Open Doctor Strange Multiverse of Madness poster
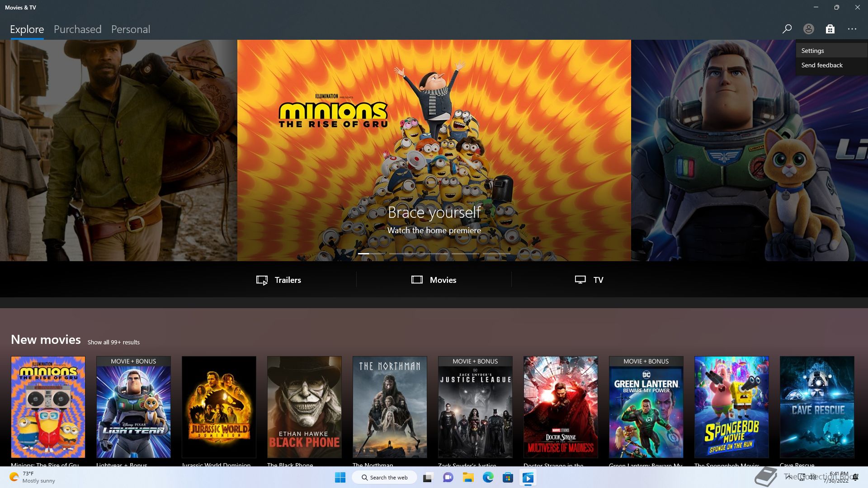The height and width of the screenshot is (488, 868). point(561,407)
